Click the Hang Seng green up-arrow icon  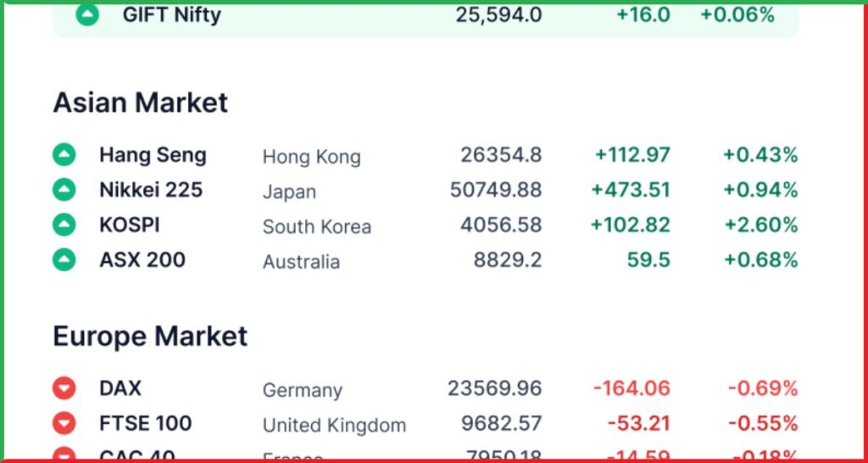pyautogui.click(x=64, y=154)
